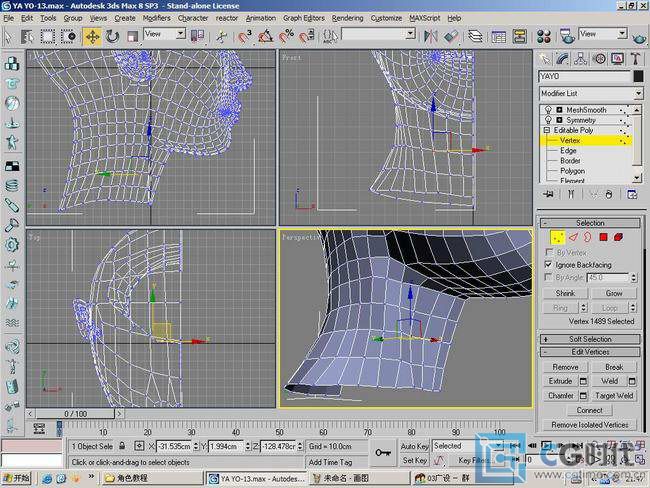Open Select by Name tool
The height and width of the screenshot is (488, 650).
coord(27,36)
